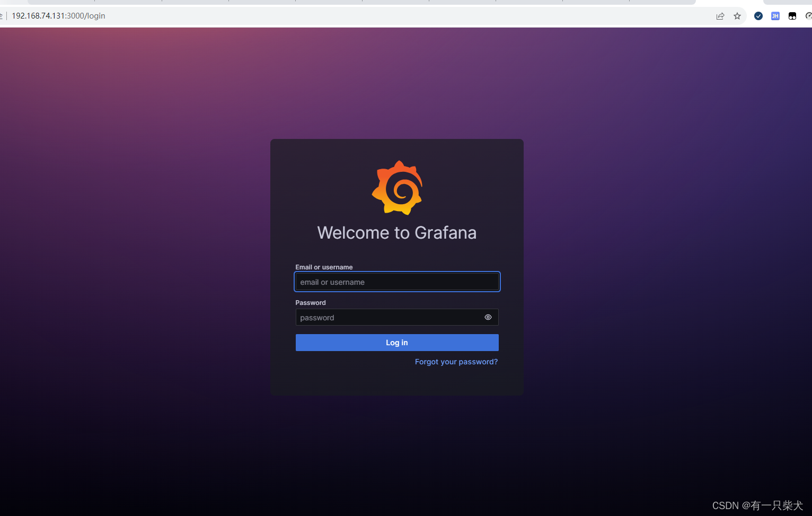812x516 pixels.
Task: Open the blue checkmark extension
Action: click(x=758, y=16)
